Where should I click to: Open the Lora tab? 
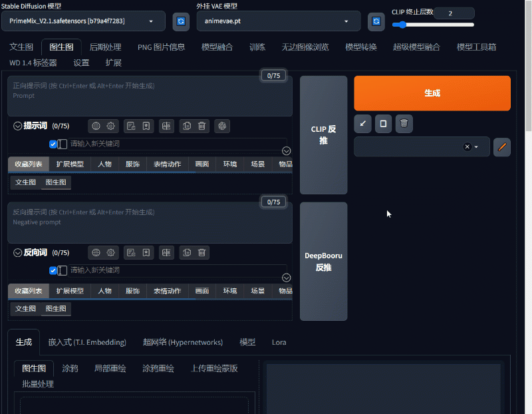[x=279, y=342]
